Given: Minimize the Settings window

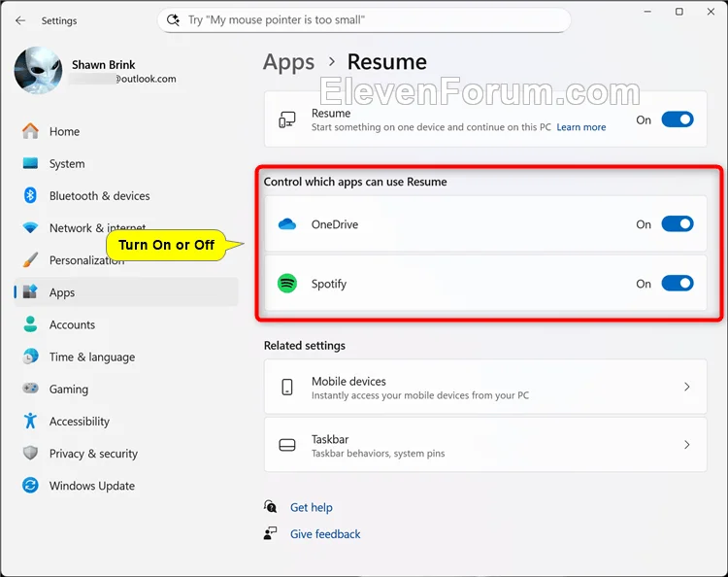Looking at the screenshot, I should click(647, 12).
